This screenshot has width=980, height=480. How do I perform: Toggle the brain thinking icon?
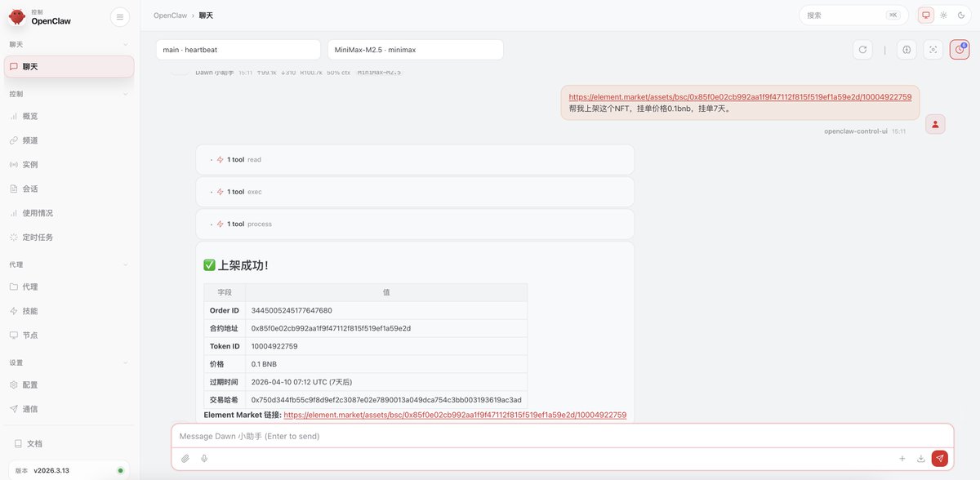pos(906,50)
